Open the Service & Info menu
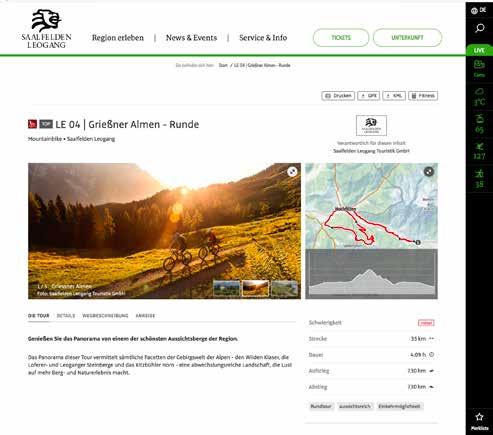Image resolution: width=493 pixels, height=435 pixels. pos(263,38)
